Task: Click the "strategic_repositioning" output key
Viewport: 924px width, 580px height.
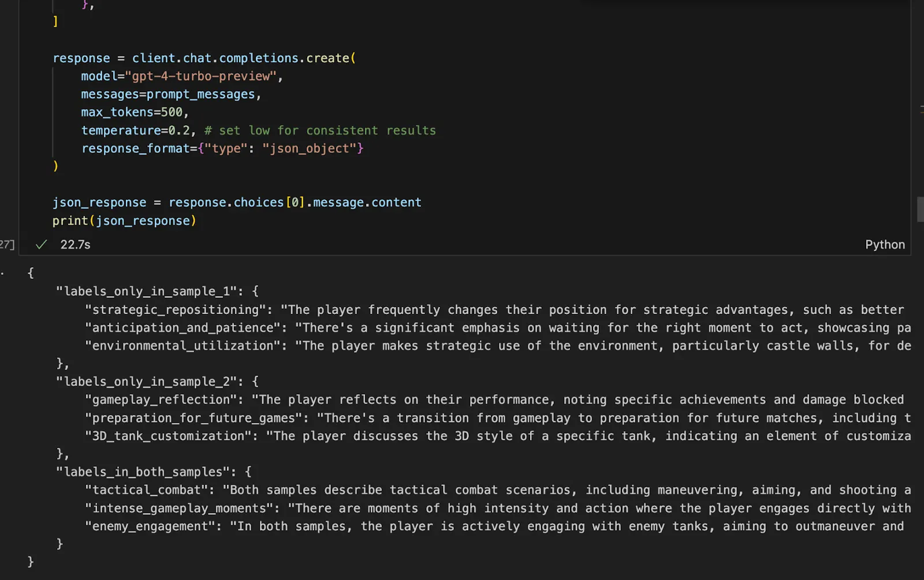Action: click(x=176, y=309)
